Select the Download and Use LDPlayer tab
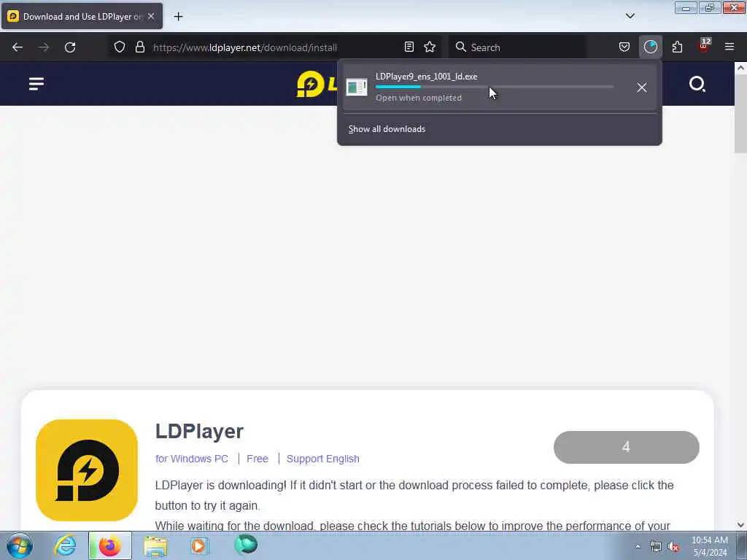Viewport: 747px width, 560px height. click(82, 16)
